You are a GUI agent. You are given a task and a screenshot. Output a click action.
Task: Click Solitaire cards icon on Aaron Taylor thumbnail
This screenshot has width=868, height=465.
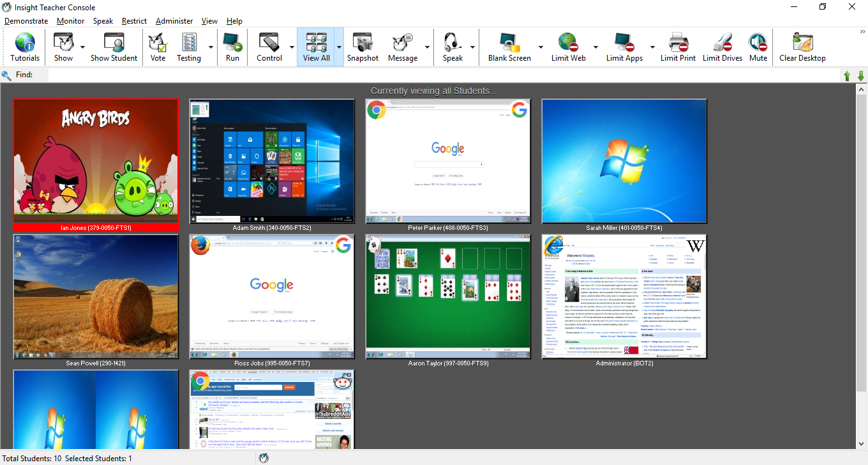click(x=376, y=245)
